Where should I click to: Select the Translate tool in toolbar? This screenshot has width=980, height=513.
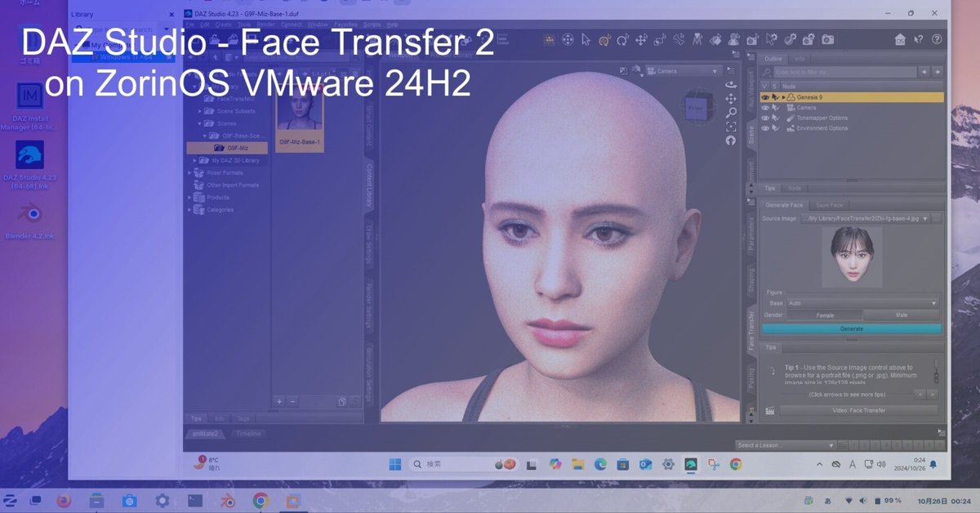(x=641, y=39)
